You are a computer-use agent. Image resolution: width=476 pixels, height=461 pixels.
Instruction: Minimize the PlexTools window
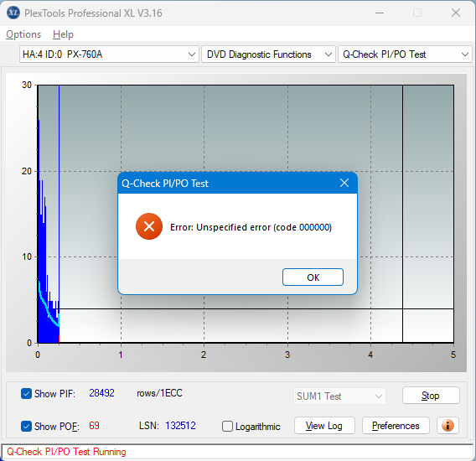(380, 13)
